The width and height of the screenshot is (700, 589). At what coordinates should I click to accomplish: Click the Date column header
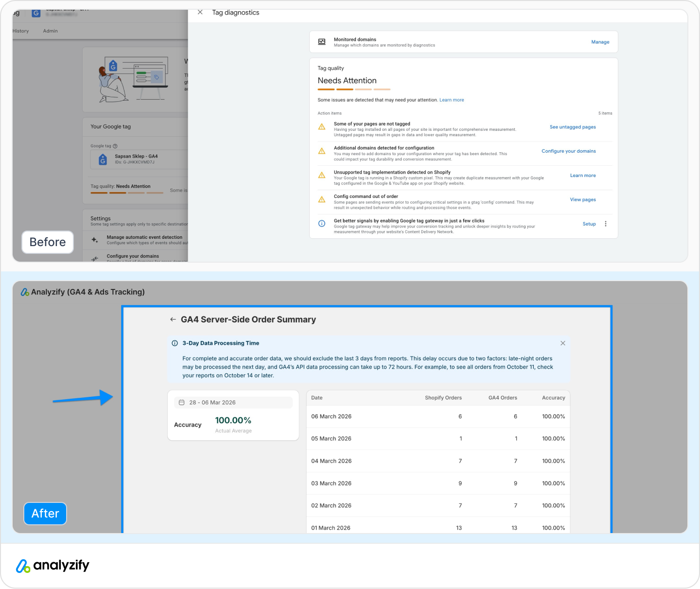tap(317, 398)
